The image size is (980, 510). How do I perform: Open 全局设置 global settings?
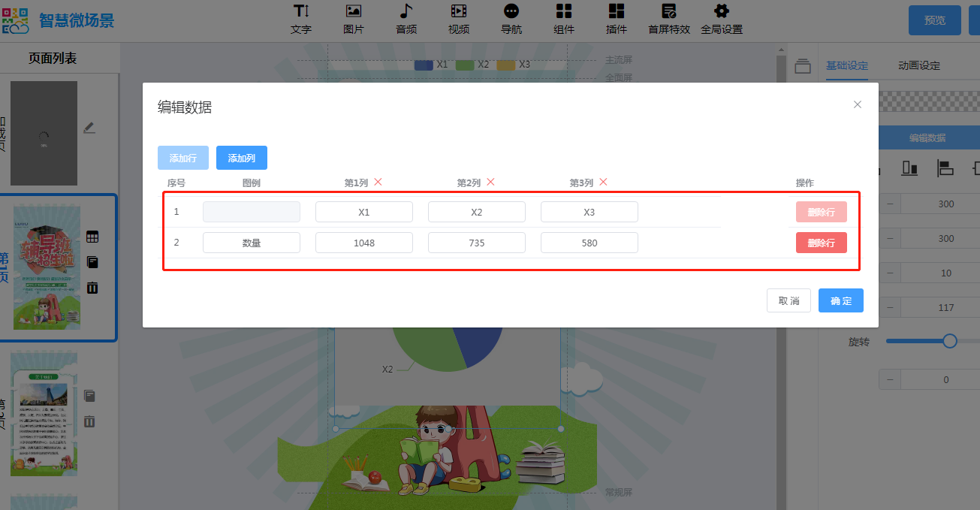coord(721,19)
